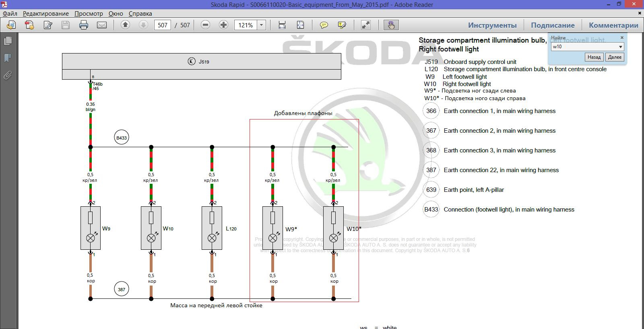Click legend text 'Earth connection 22, in main wiring harness'

(501, 170)
